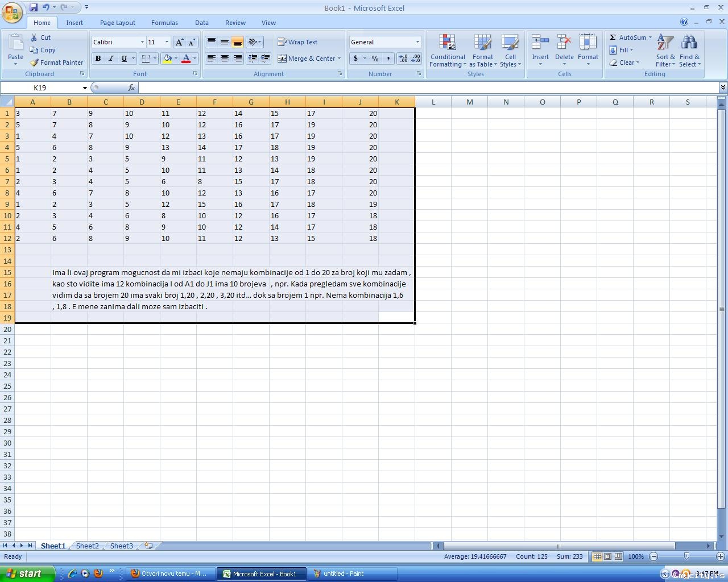Screen dimensions: 728x582
Task: Click into the formula bar input
Action: pos(427,88)
